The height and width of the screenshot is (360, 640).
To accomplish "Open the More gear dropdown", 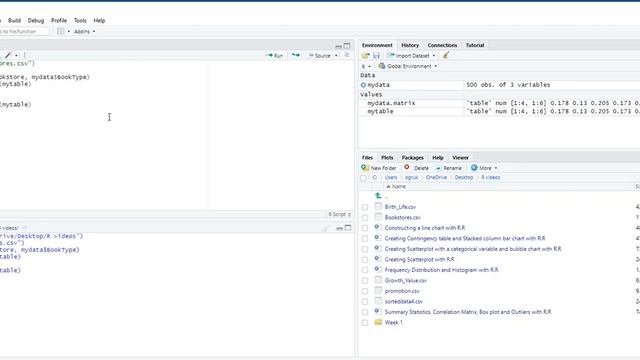I will point(484,168).
